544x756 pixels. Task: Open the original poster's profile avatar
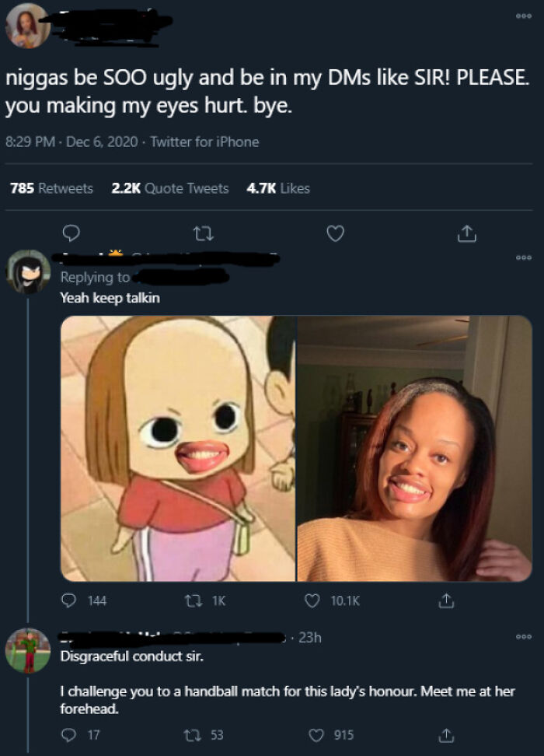(27, 26)
